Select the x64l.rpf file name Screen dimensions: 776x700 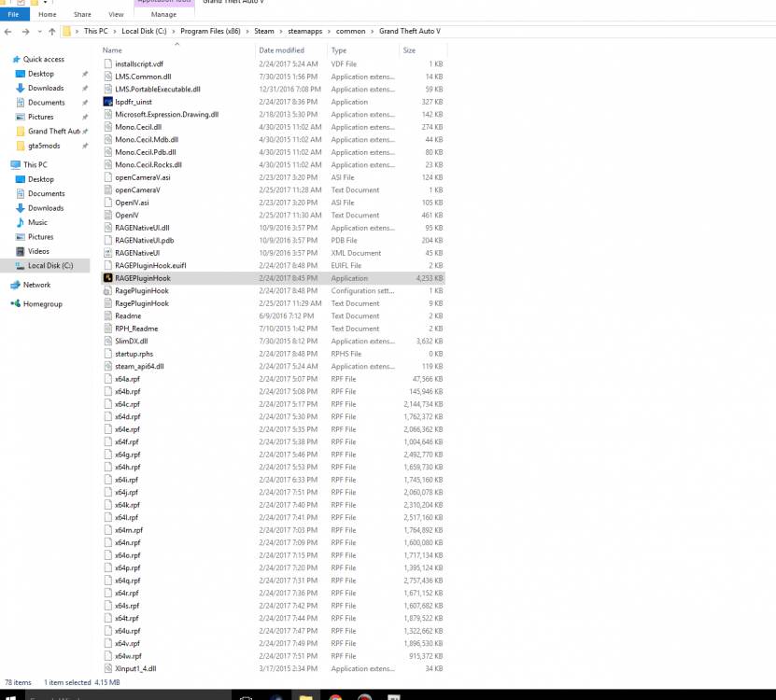tap(127, 517)
